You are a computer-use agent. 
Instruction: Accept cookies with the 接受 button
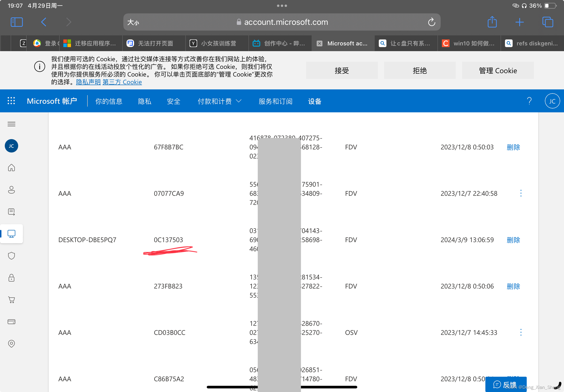[342, 70]
